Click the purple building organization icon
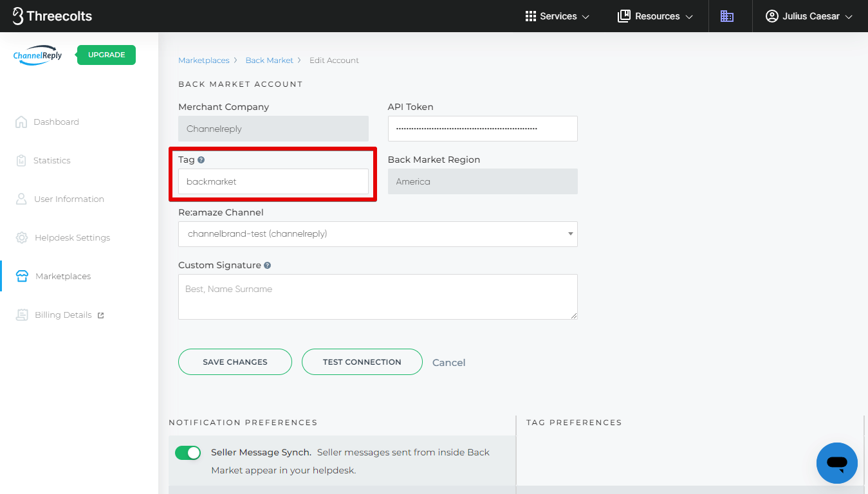The width and height of the screenshot is (868, 494). point(727,16)
